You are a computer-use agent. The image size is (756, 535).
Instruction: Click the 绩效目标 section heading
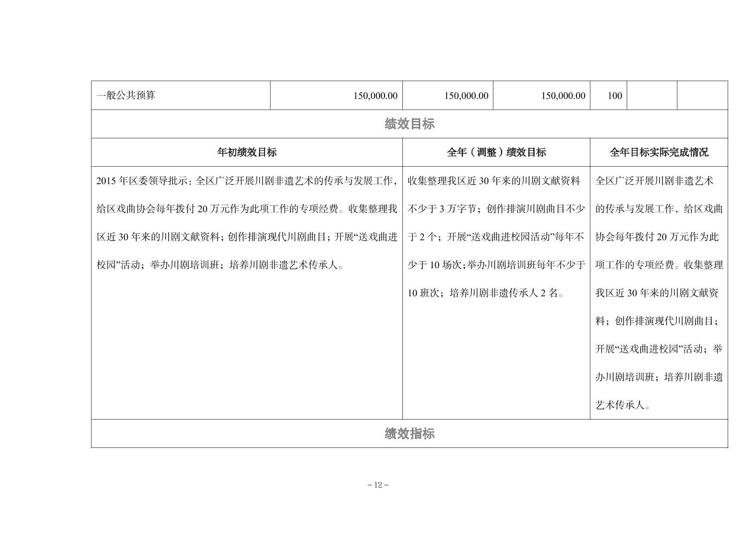(409, 124)
